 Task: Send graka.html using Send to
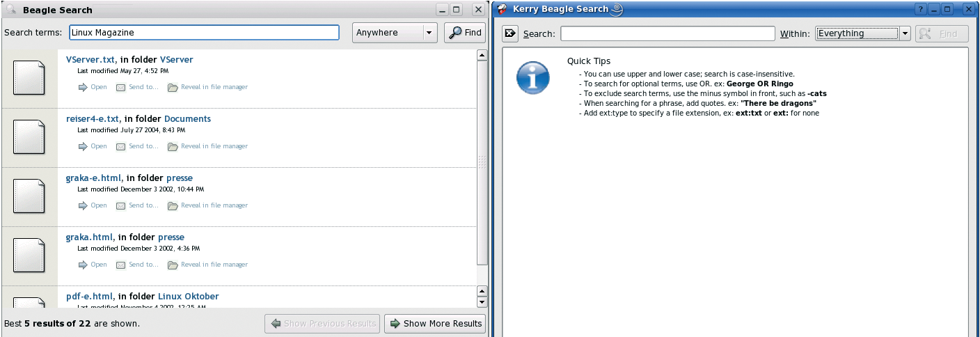tap(137, 265)
